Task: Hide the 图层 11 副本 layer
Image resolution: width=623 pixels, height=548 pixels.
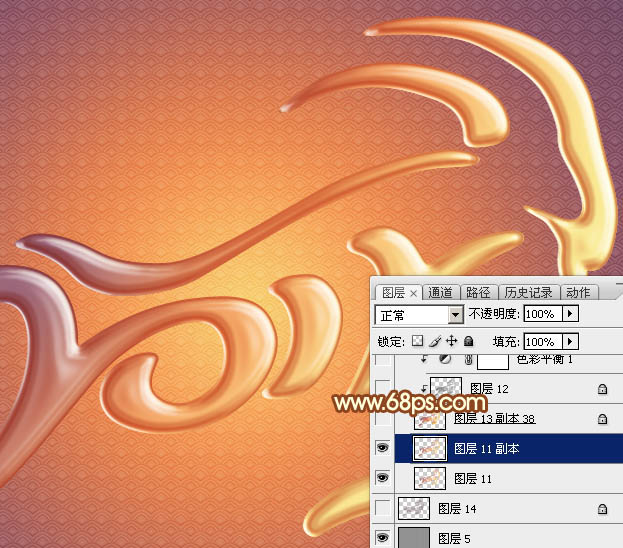Action: 382,448
